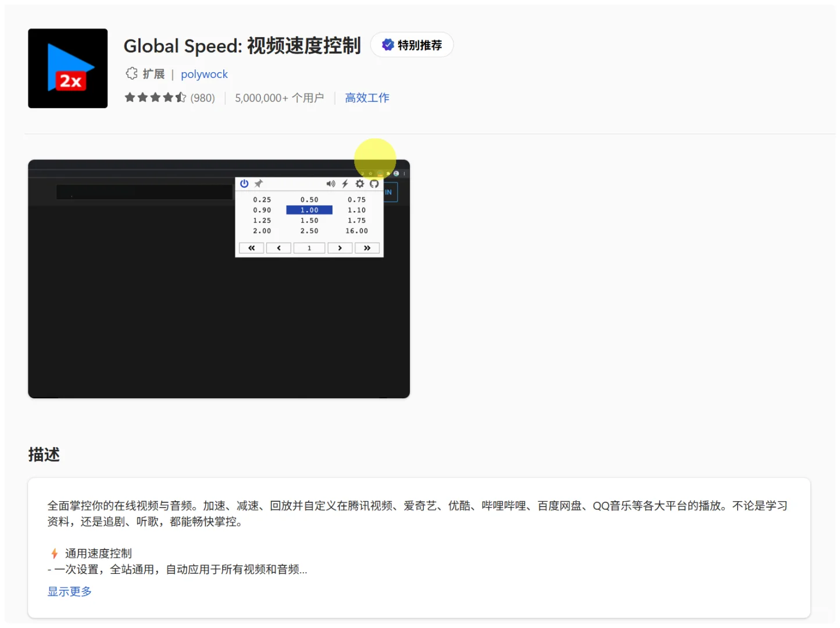Screen dimensions: 840x628
Task: Click the 扩展 puzzle piece icon
Action: pos(132,73)
